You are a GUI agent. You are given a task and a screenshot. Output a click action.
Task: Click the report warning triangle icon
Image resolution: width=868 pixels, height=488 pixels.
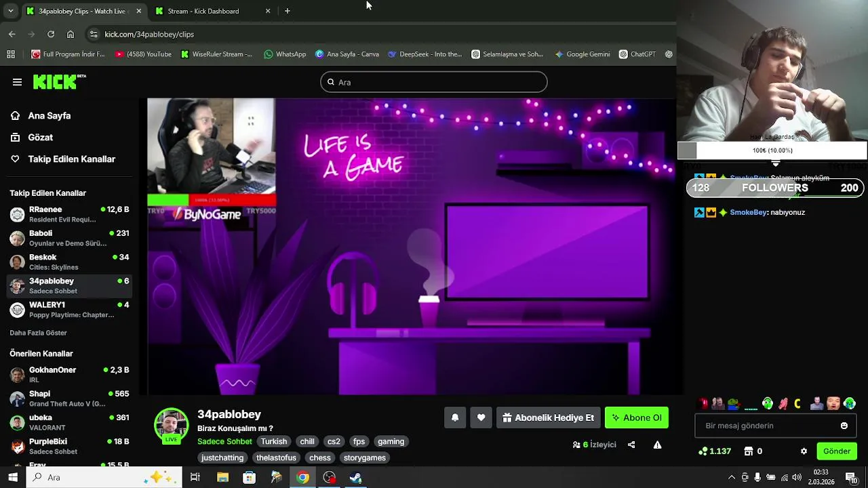click(x=657, y=445)
